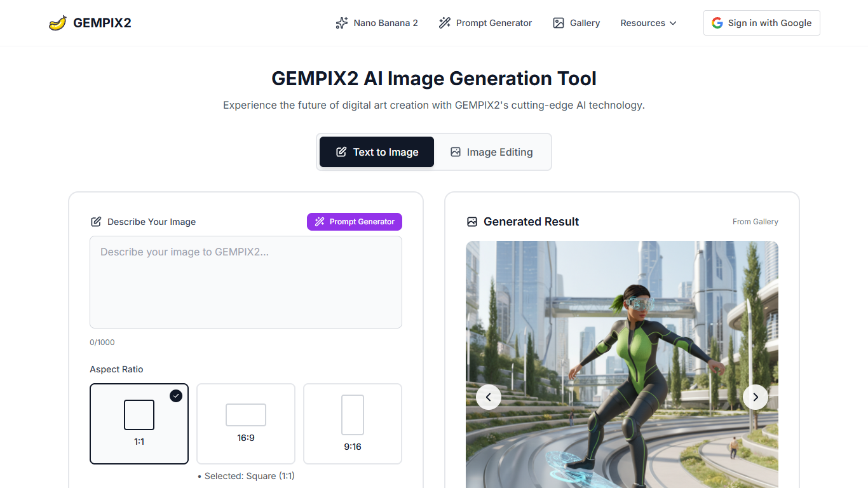Select the 16:9 aspect ratio option
This screenshot has height=488, width=868.
tap(245, 423)
